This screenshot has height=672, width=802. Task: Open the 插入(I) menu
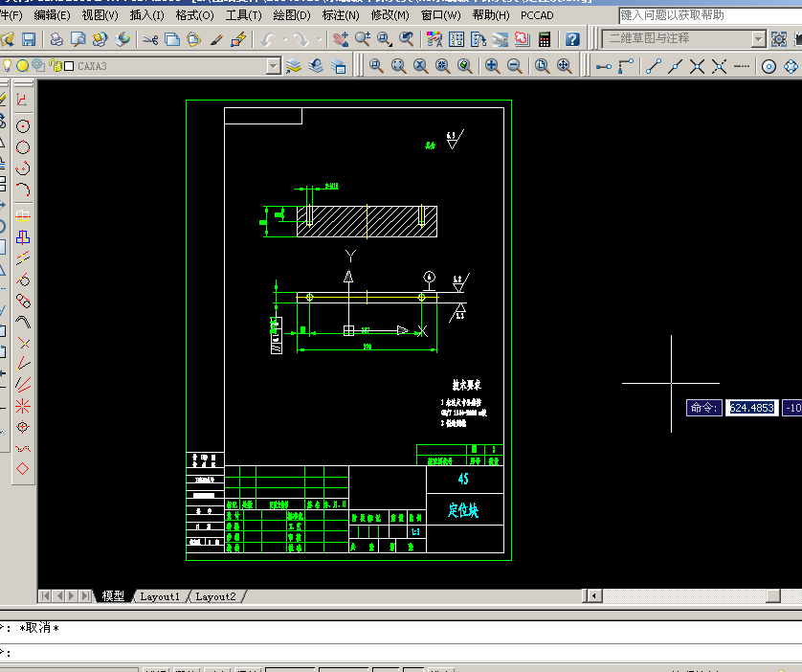click(x=146, y=15)
